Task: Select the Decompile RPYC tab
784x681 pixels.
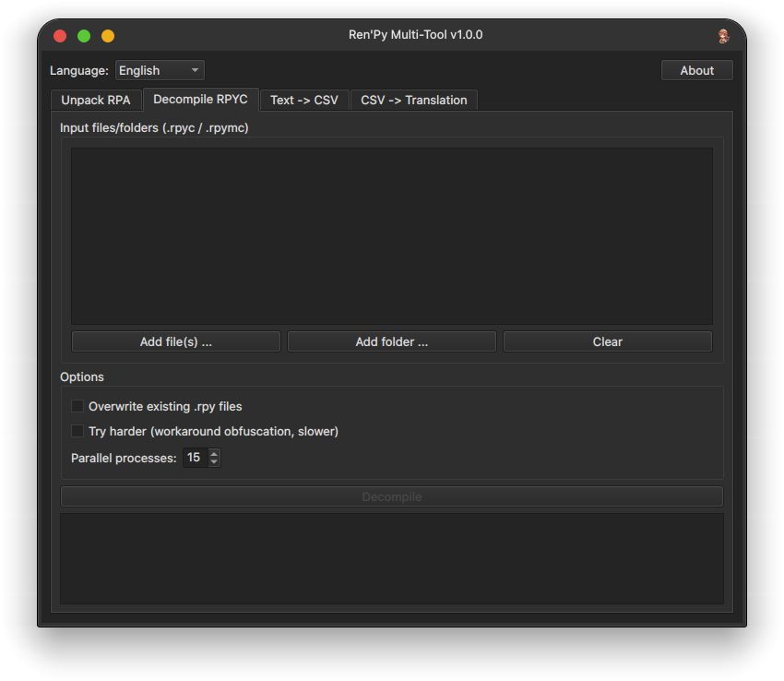Action: (200, 99)
